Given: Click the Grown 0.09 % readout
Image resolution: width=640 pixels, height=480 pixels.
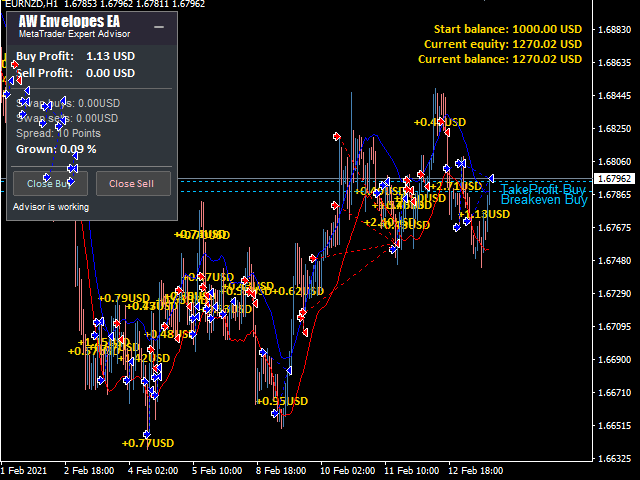Looking at the screenshot, I should coord(56,149).
